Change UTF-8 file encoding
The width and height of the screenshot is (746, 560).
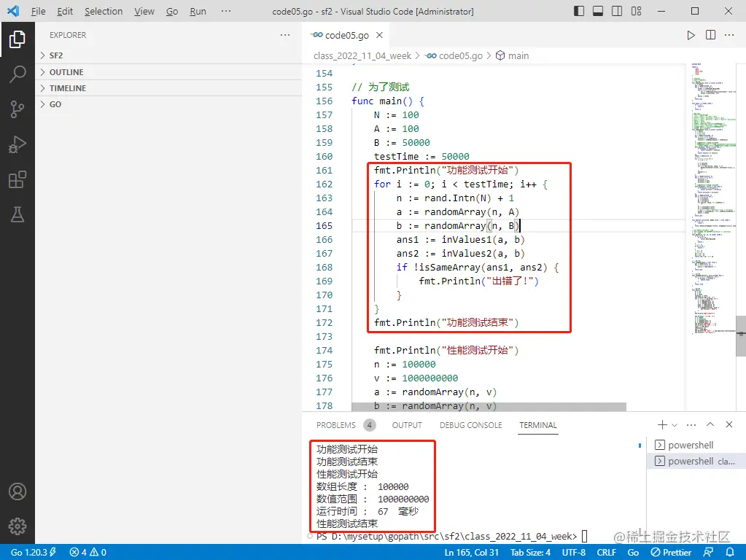(574, 553)
